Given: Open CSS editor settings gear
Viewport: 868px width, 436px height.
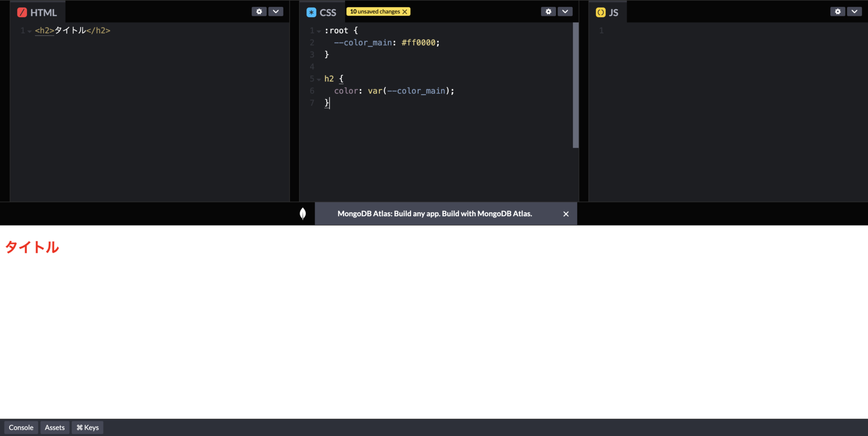Looking at the screenshot, I should point(548,12).
